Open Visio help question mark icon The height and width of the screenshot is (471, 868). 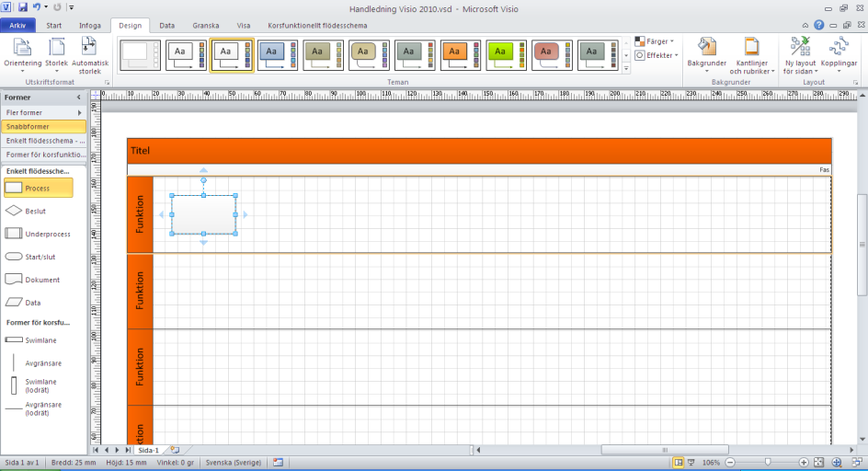tap(818, 25)
